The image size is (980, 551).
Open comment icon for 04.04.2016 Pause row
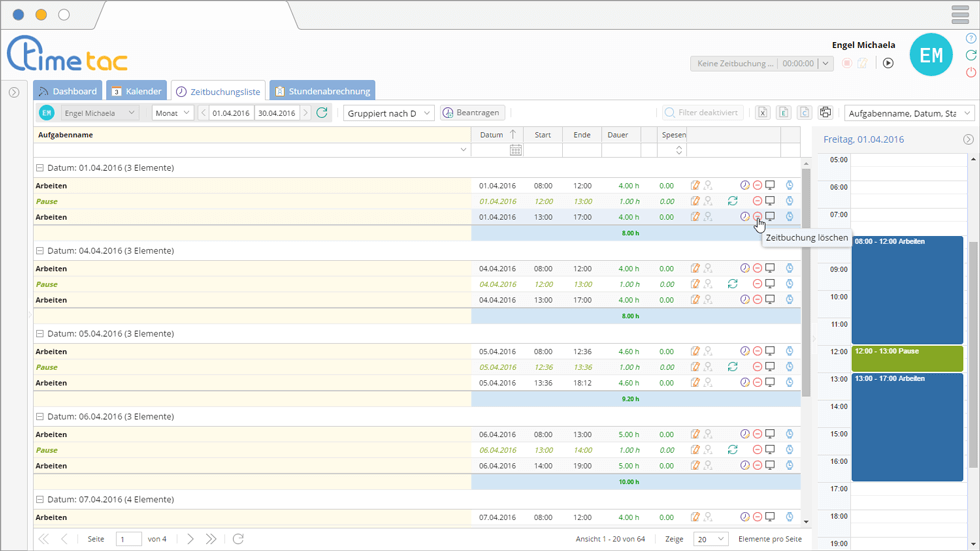[770, 284]
